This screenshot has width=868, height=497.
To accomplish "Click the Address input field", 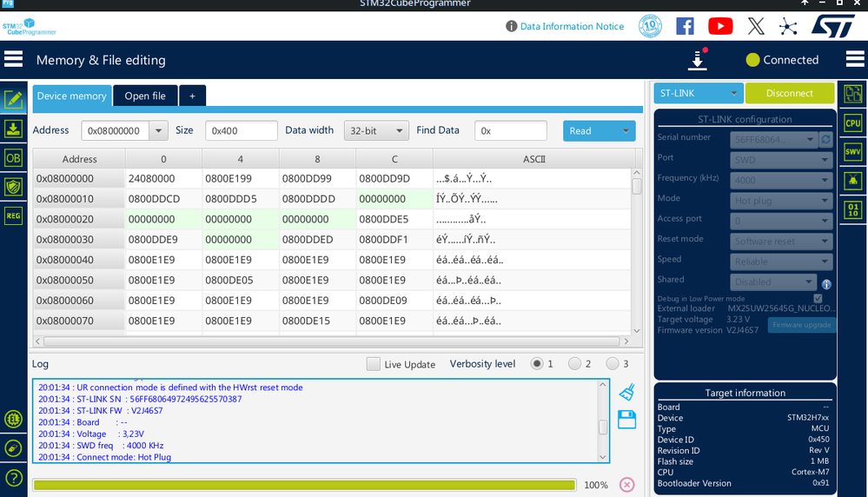I will click(116, 130).
